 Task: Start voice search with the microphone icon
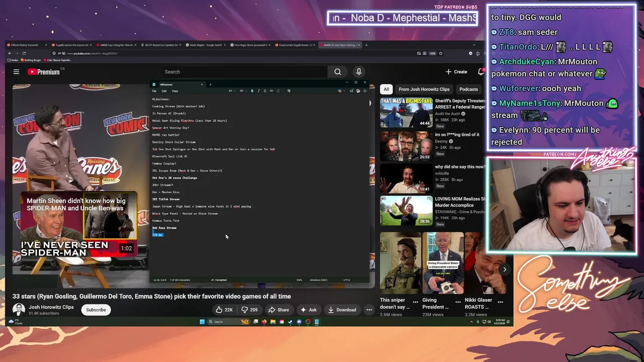coord(359,72)
